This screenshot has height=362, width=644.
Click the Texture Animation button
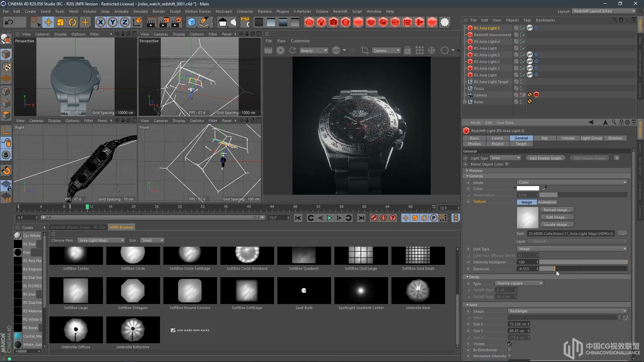(547, 202)
